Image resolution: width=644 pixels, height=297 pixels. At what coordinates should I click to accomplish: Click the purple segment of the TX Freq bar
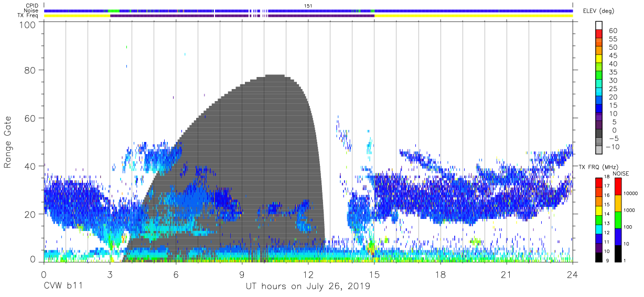point(242,15)
